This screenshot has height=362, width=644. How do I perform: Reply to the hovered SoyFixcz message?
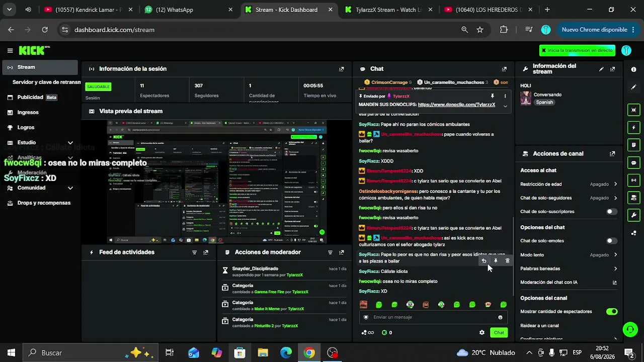coord(484,261)
